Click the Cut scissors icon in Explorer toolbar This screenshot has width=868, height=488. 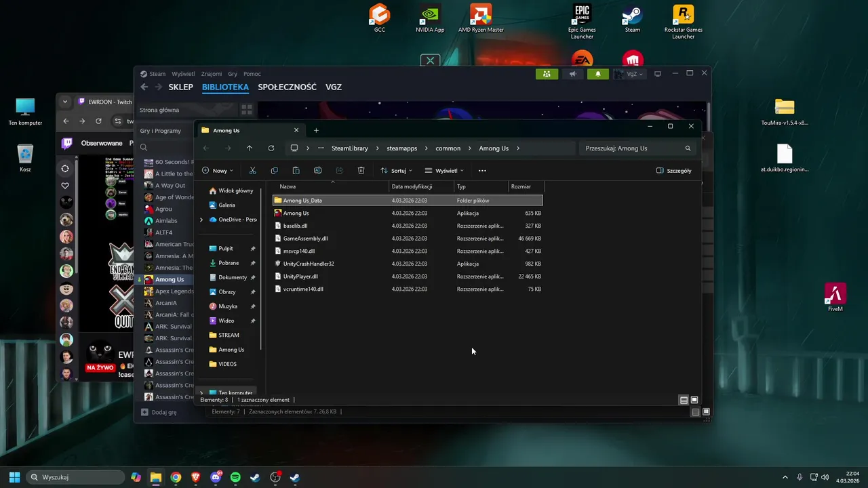252,171
